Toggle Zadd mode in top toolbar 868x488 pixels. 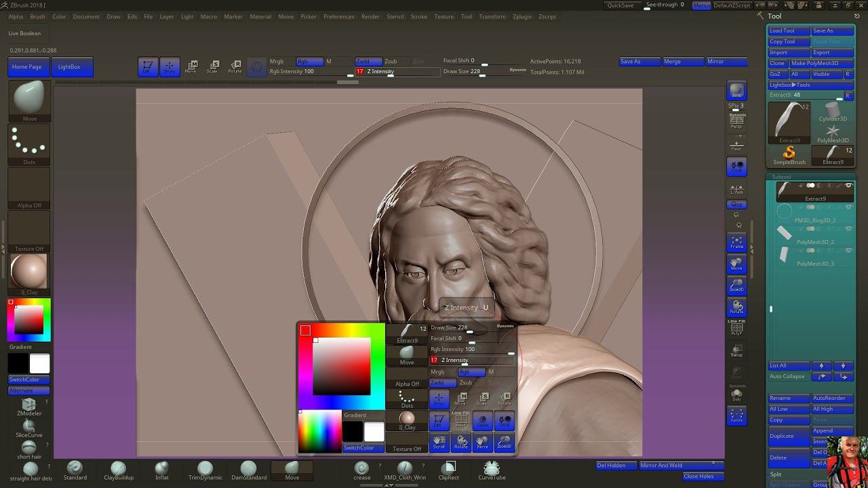pyautogui.click(x=368, y=61)
